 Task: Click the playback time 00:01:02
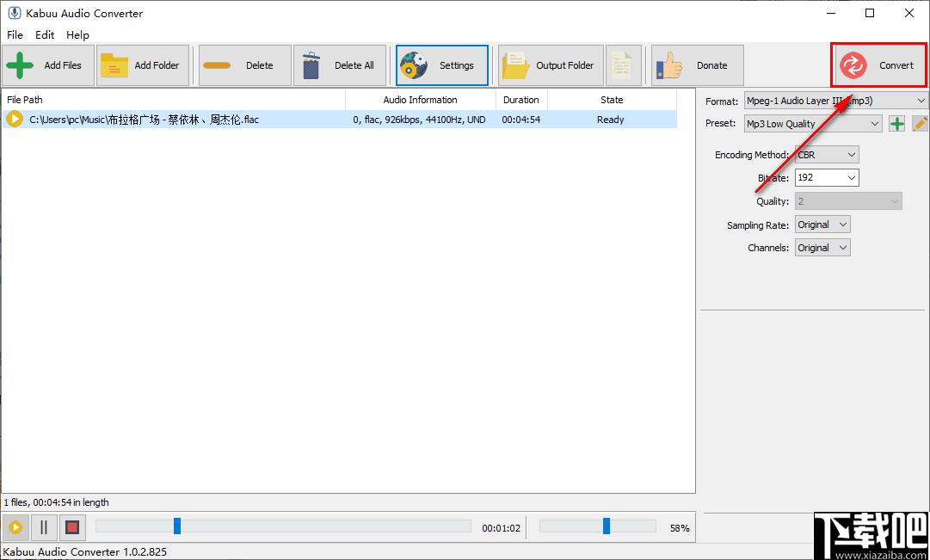[502, 528]
